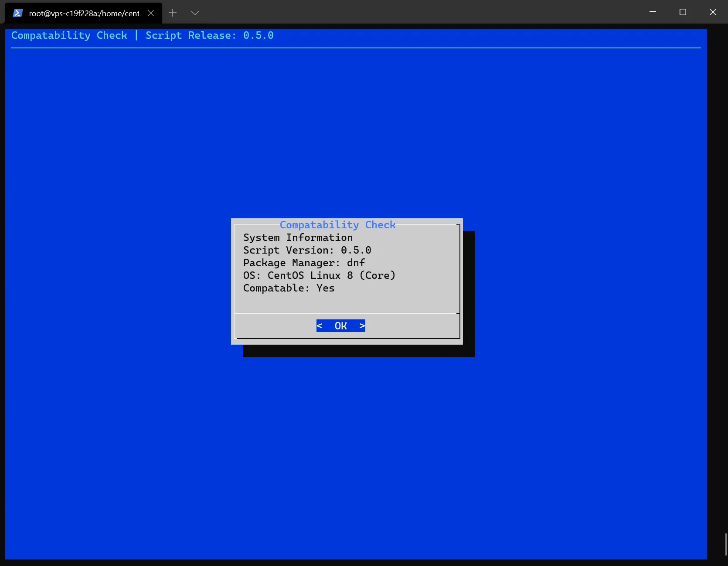This screenshot has width=728, height=566.
Task: Click the terminal vertical scrollbar thumb
Action: click(x=726, y=544)
